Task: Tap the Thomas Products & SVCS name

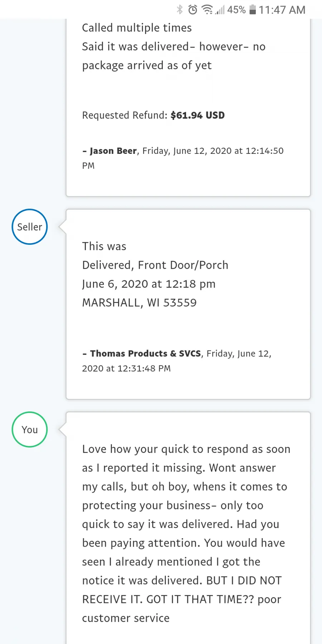Action: [145, 353]
